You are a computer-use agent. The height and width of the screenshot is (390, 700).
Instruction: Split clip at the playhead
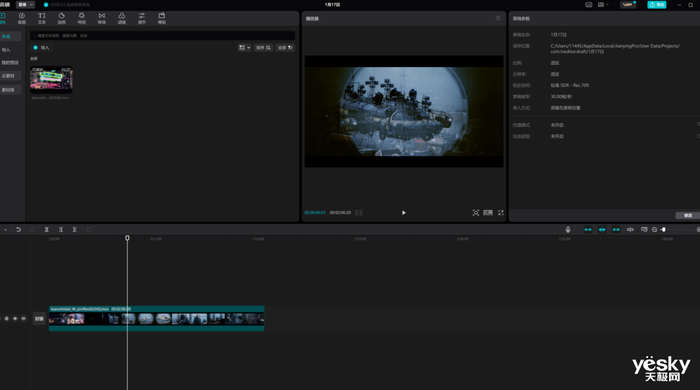click(46, 230)
